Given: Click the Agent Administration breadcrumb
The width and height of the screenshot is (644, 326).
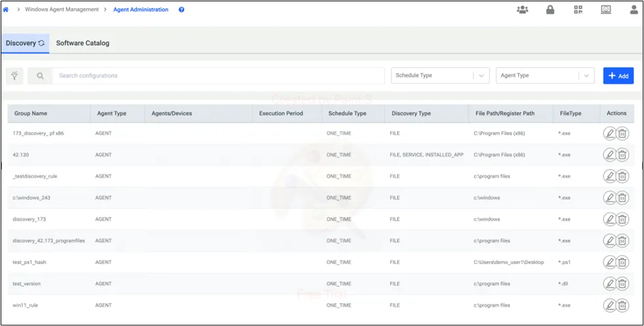Looking at the screenshot, I should coord(141,9).
